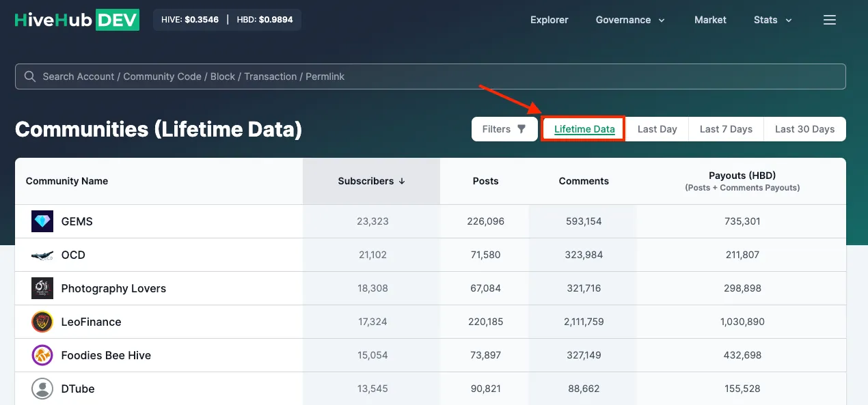The image size is (868, 405).
Task: Click the Communities (Lifetime Data) heading
Action: point(159,129)
